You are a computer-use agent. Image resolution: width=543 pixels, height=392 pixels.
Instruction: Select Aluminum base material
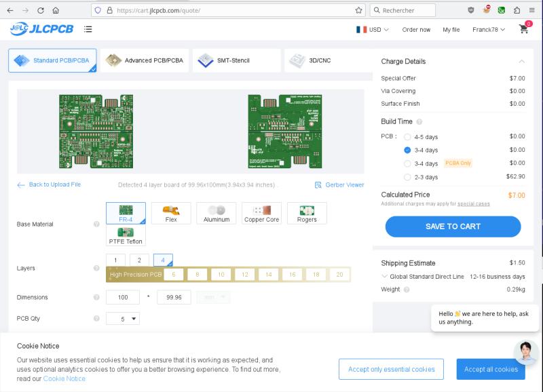tap(217, 213)
